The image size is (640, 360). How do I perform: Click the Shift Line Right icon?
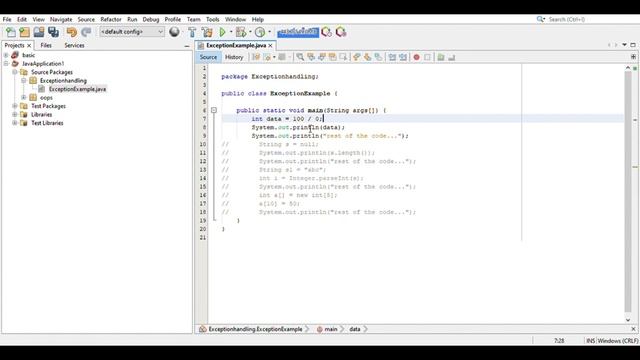403,57
